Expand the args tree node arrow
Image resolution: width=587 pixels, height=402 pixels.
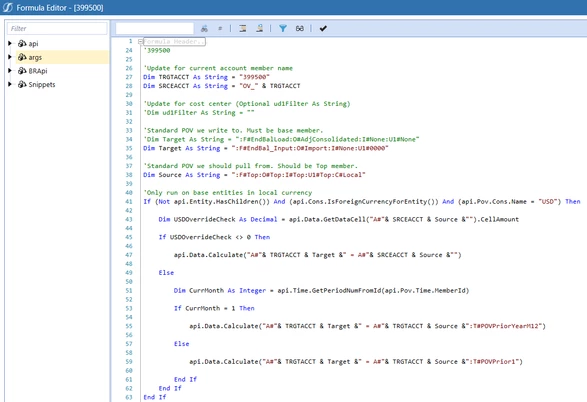pos(10,57)
